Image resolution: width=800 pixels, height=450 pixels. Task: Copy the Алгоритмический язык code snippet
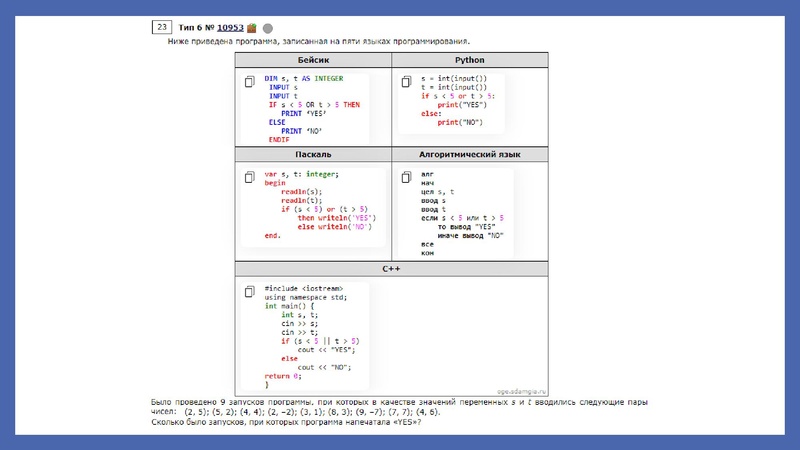[406, 177]
